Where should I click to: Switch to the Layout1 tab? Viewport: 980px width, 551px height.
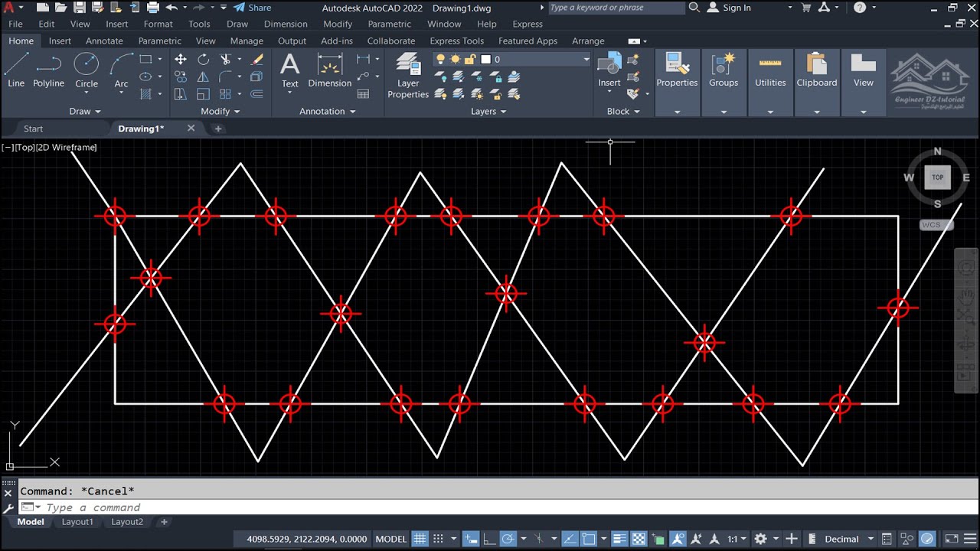point(77,522)
